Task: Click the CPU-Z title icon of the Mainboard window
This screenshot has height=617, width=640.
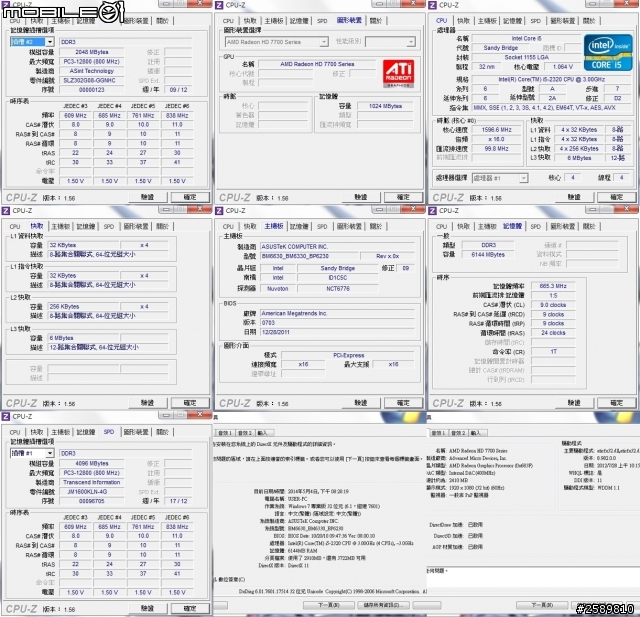Action: (219, 211)
